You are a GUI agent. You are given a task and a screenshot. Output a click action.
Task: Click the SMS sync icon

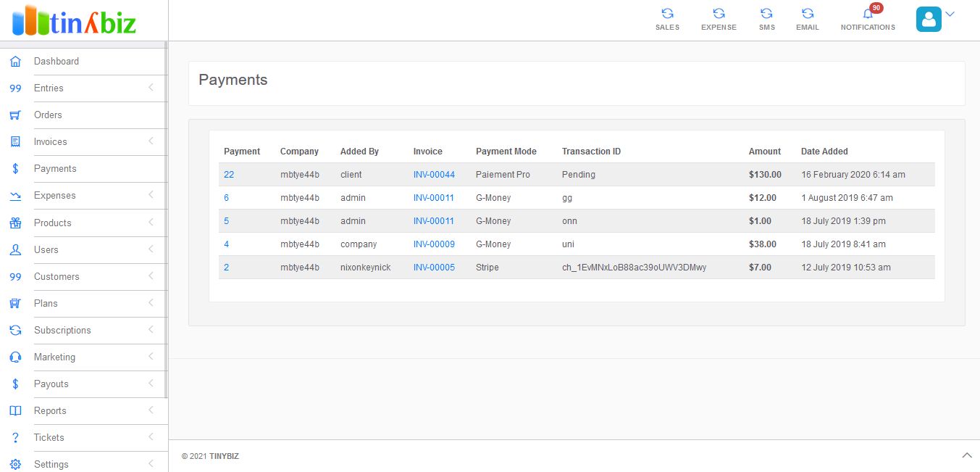[766, 14]
